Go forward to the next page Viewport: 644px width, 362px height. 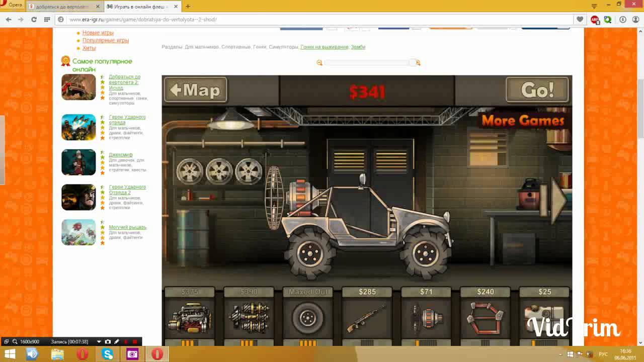[21, 20]
